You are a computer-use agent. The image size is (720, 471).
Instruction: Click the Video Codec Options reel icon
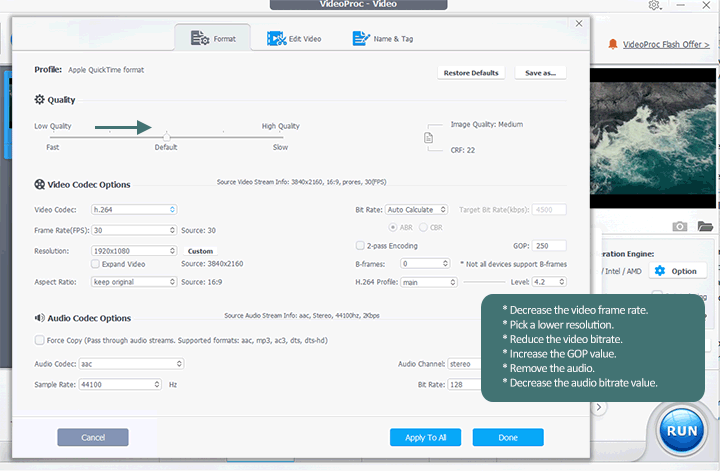coord(39,184)
